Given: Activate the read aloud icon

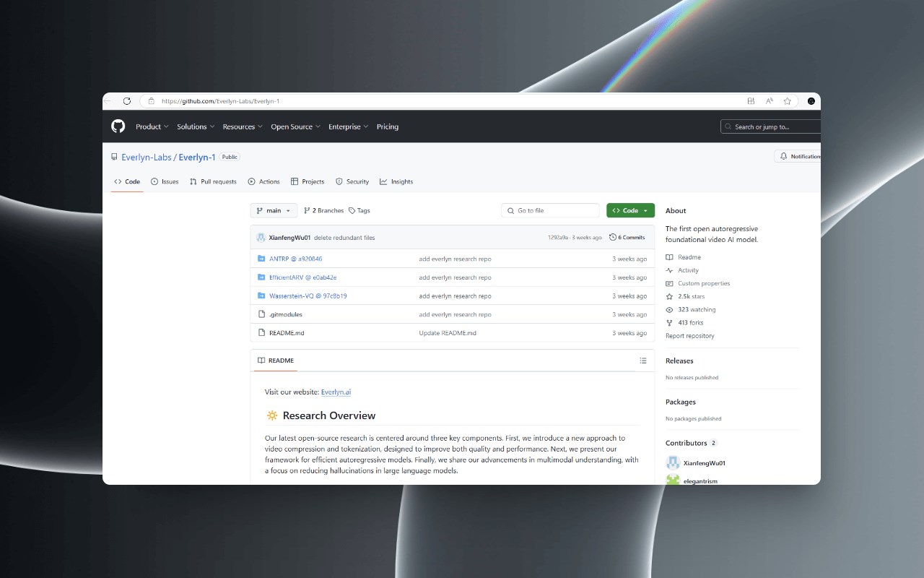Looking at the screenshot, I should 770,101.
